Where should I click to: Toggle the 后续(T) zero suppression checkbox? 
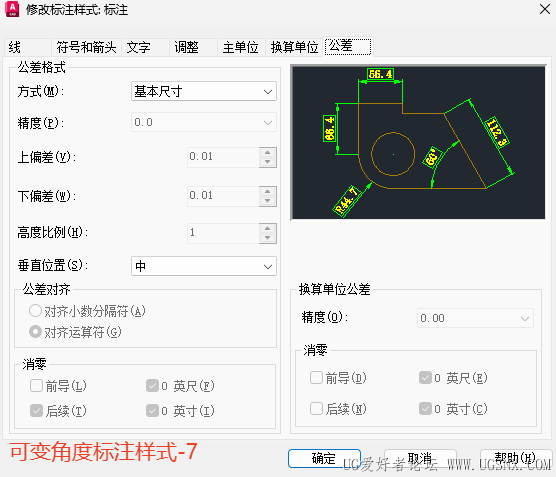(x=37, y=411)
